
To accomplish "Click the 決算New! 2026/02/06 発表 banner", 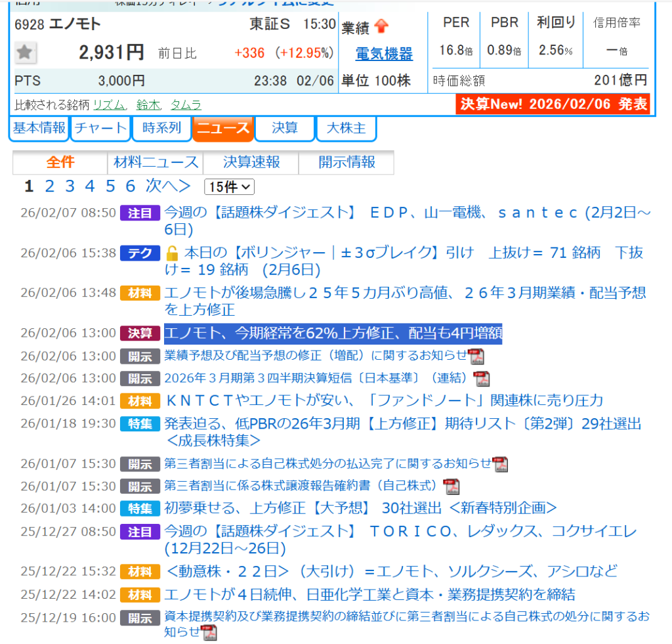I will [x=553, y=104].
